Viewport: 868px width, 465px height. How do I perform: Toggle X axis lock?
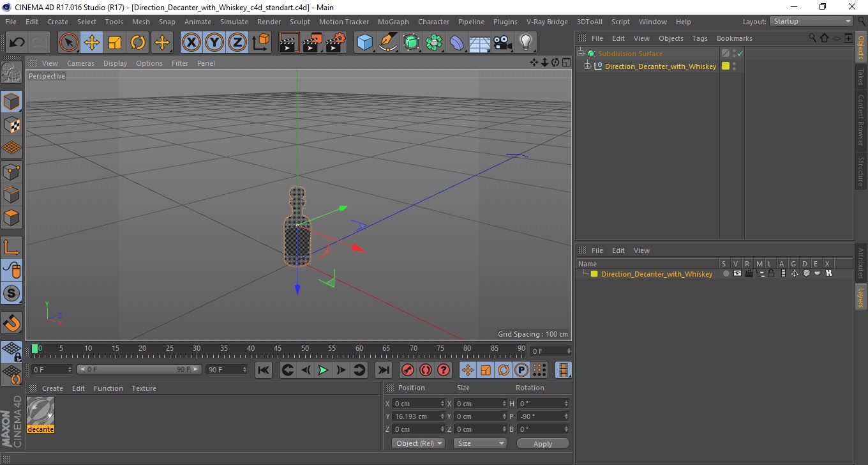point(191,43)
